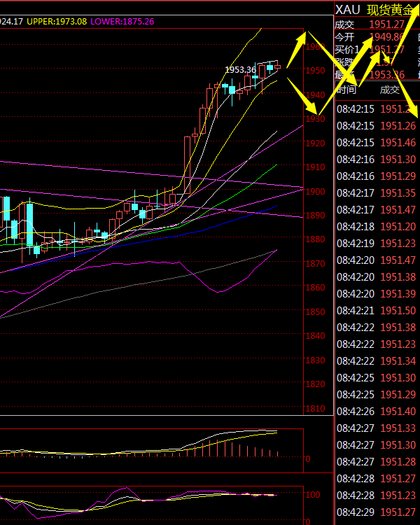Click the 1900 level on price axis
Screen dimensions: 420x525
(314, 191)
